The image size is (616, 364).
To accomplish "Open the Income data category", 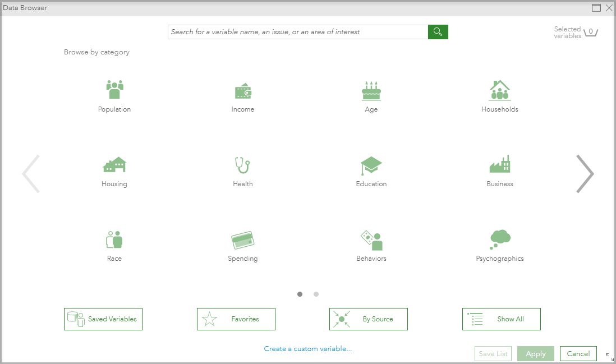I will [x=243, y=95].
